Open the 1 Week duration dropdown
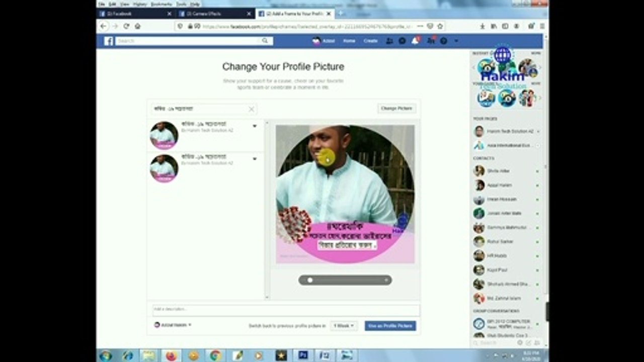This screenshot has height=362, width=644. tap(344, 326)
